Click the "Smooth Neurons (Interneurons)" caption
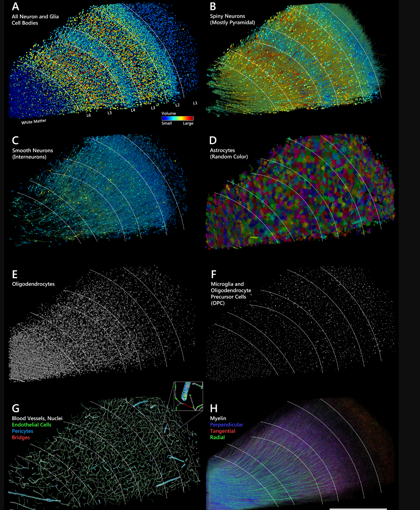Image resolution: width=420 pixels, height=510 pixels. 33,154
